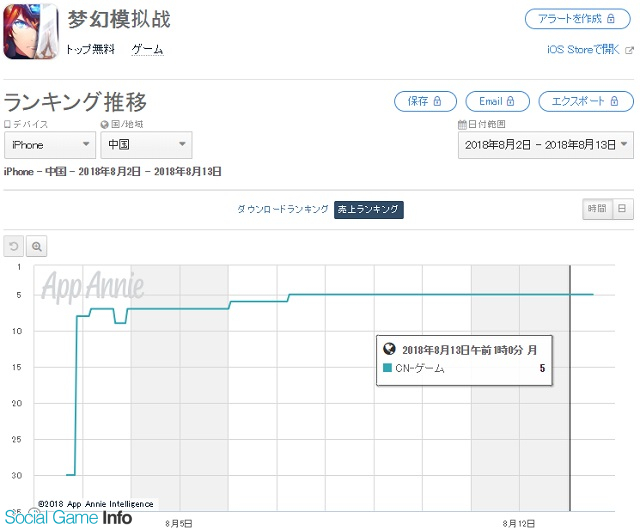This screenshot has height=530, width=640.
Task: Click the ランキング推移 heading
Action: pos(75,102)
